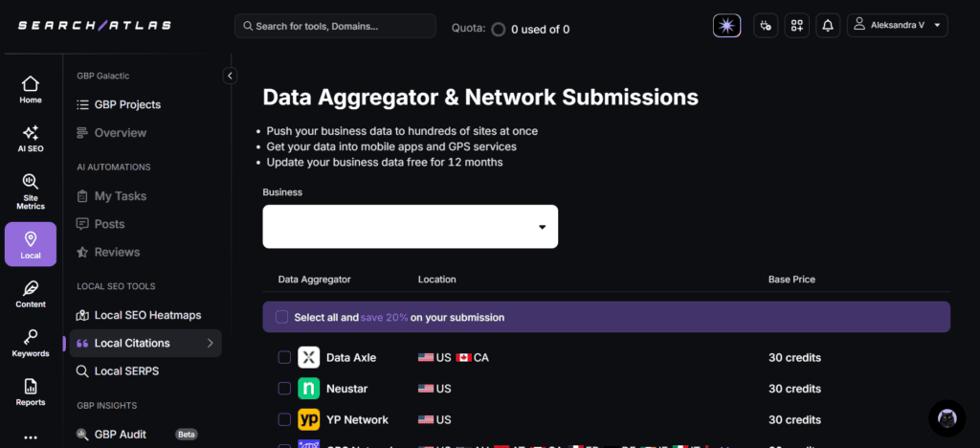This screenshot has height=448, width=980.
Task: Check the YP Network checkbox
Action: coord(284,419)
